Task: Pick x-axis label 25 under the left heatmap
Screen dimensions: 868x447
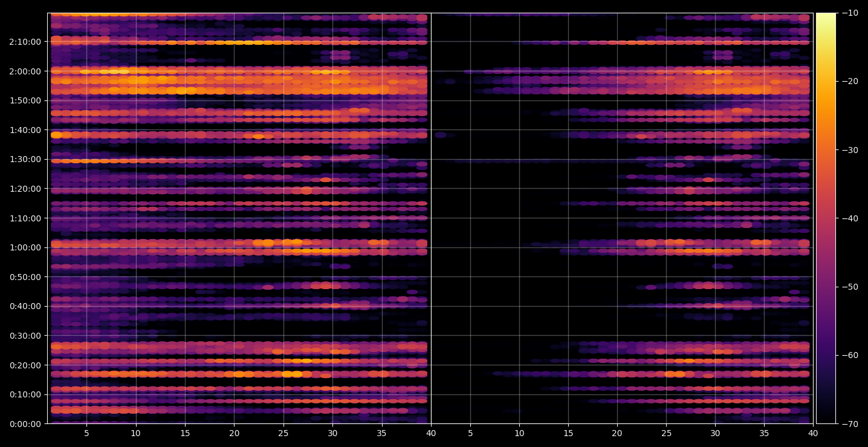Action: coord(283,434)
